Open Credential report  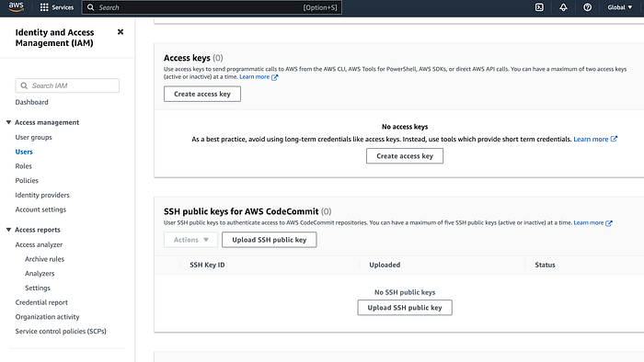(x=41, y=302)
